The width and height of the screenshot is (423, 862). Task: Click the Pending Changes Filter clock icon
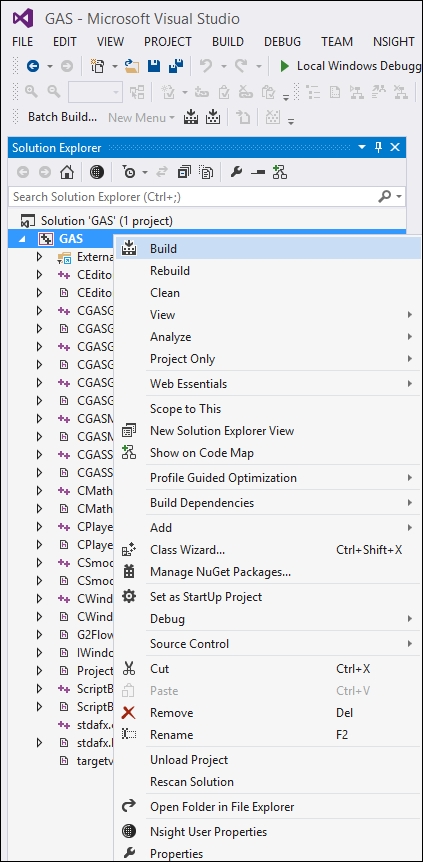pyautogui.click(x=129, y=173)
